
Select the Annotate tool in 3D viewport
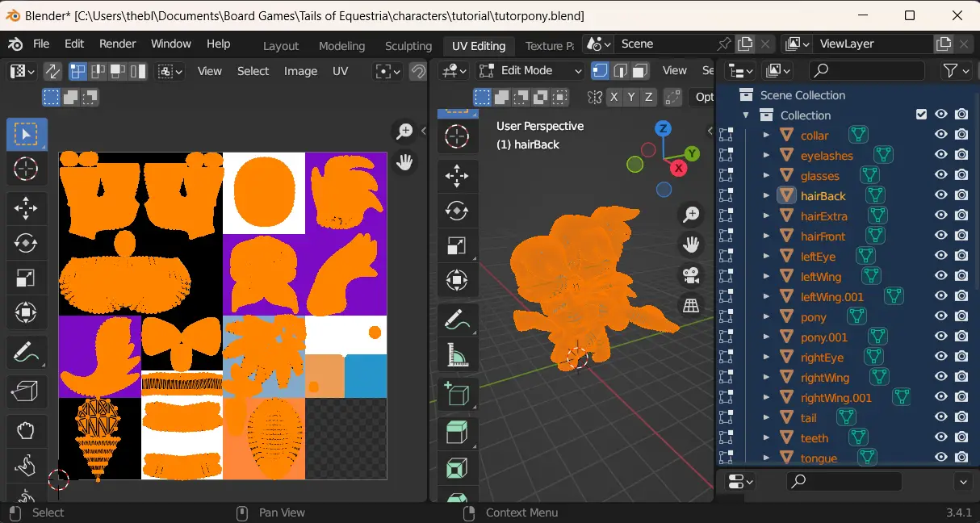[457, 320]
